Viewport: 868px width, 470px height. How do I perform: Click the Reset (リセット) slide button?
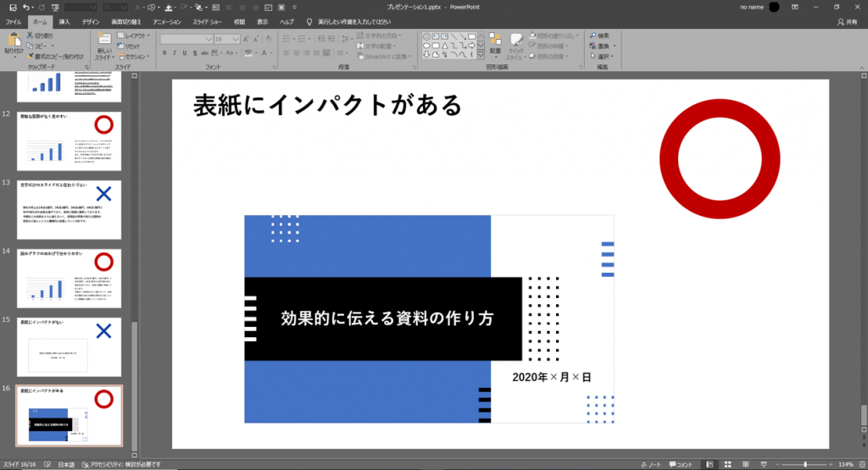pyautogui.click(x=129, y=46)
